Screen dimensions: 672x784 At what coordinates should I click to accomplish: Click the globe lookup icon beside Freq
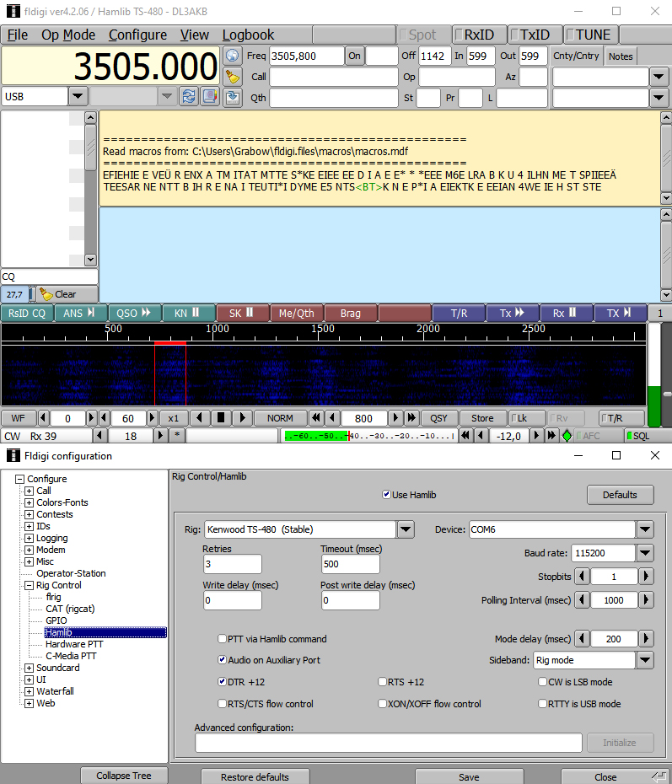234,56
